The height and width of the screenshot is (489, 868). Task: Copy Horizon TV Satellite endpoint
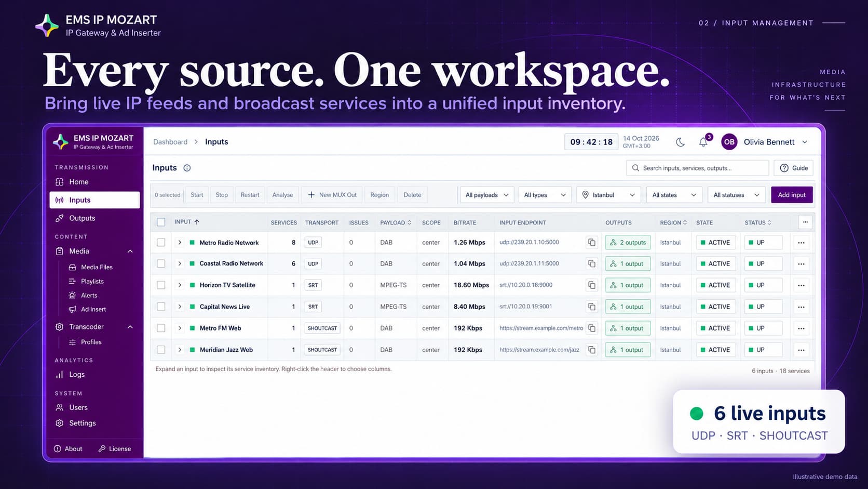tap(592, 285)
